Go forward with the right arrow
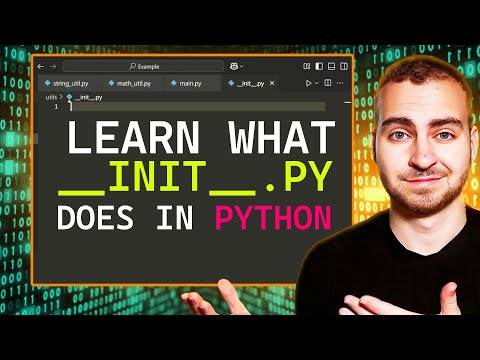 (x=53, y=67)
